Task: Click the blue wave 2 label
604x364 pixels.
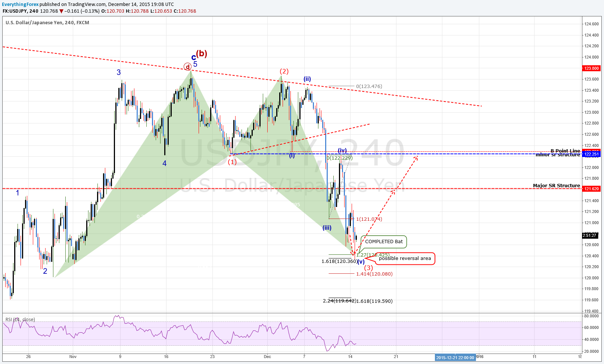Action: 45,271
